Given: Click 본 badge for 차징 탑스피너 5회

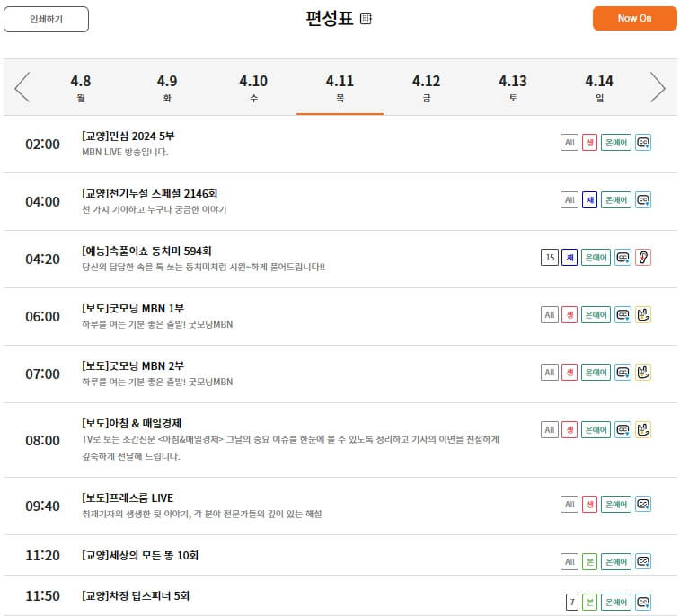Looking at the screenshot, I should coord(590,603).
